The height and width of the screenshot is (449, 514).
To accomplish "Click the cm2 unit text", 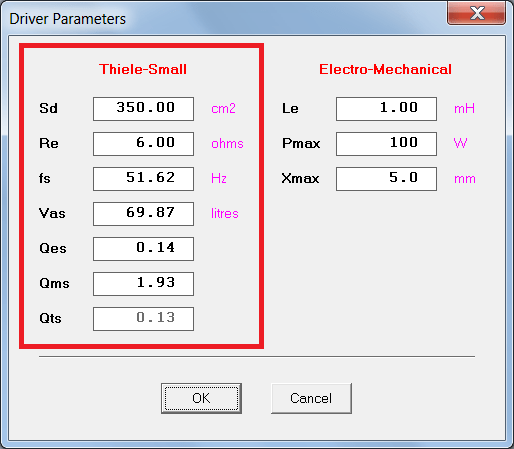I will [x=223, y=109].
